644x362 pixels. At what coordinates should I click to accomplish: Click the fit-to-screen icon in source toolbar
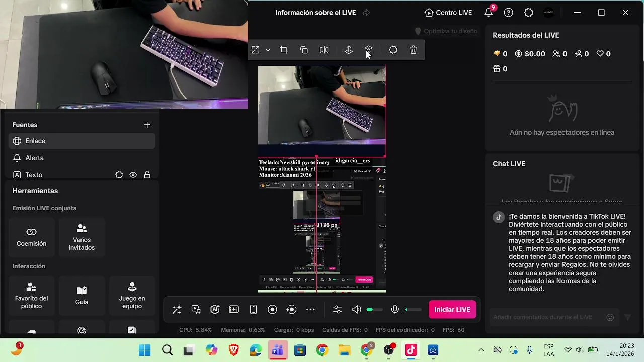tap(256, 50)
